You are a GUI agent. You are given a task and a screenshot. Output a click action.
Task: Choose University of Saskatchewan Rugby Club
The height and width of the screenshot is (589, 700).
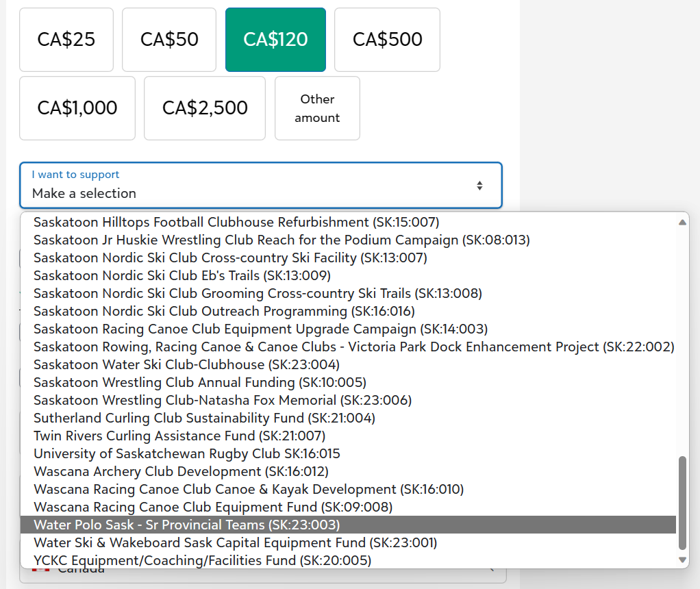pyautogui.click(x=348, y=453)
